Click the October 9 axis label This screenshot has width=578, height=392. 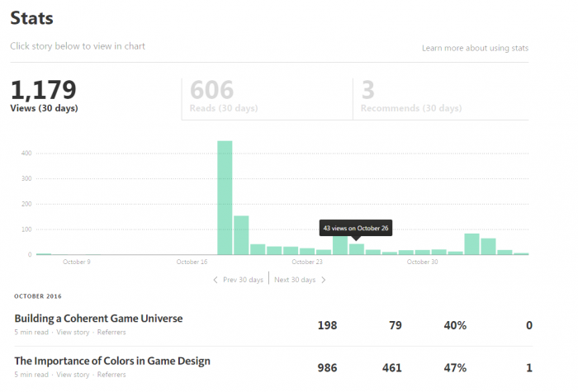click(x=76, y=262)
